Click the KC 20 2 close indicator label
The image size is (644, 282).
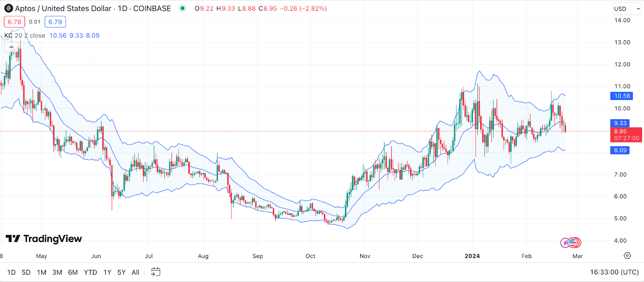point(25,35)
